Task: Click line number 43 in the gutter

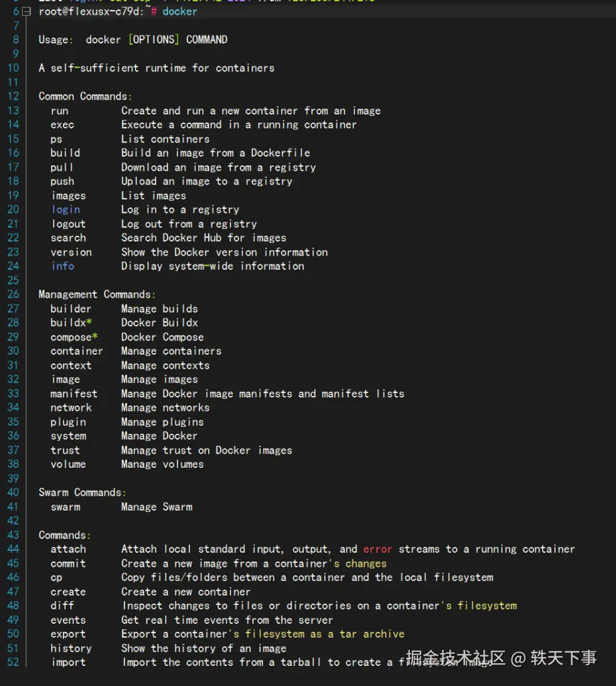Action: 13,535
